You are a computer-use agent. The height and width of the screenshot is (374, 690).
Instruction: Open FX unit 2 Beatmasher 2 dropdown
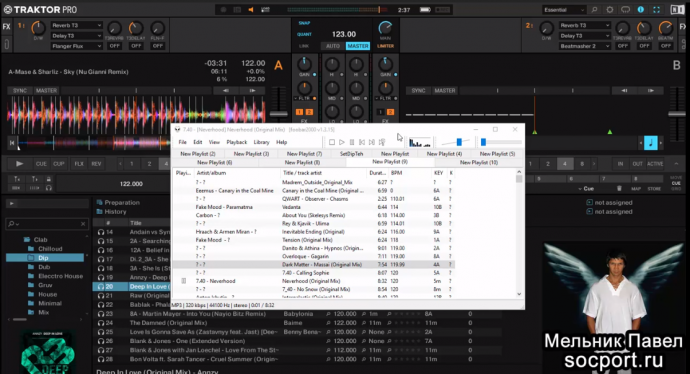click(584, 46)
